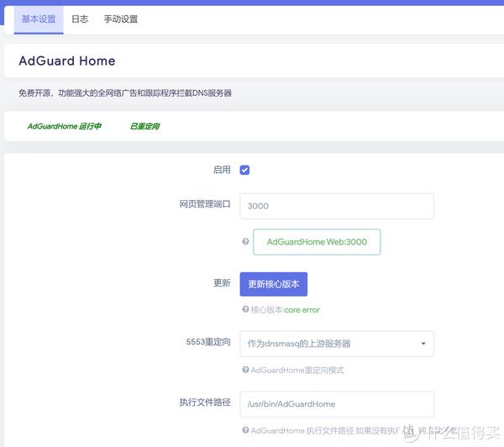504x447 pixels.
Task: Toggle the 启用 checkbox
Action: [244, 170]
